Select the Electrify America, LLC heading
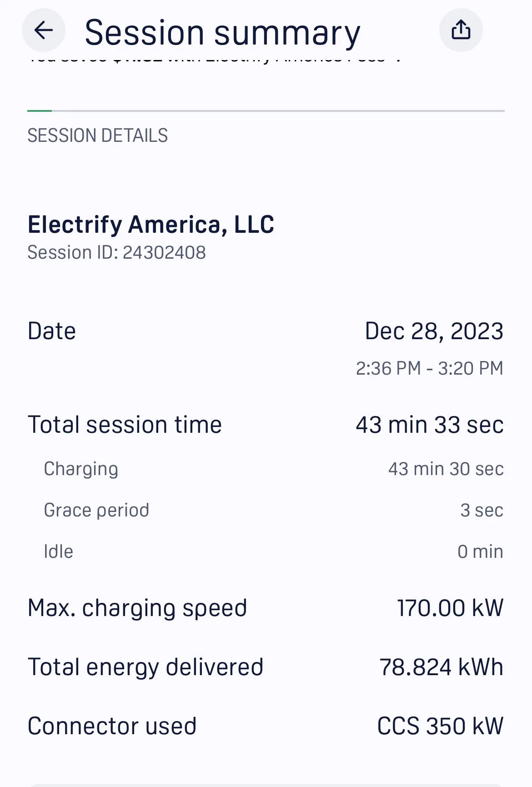Screen dimensions: 532x787 click(x=151, y=224)
